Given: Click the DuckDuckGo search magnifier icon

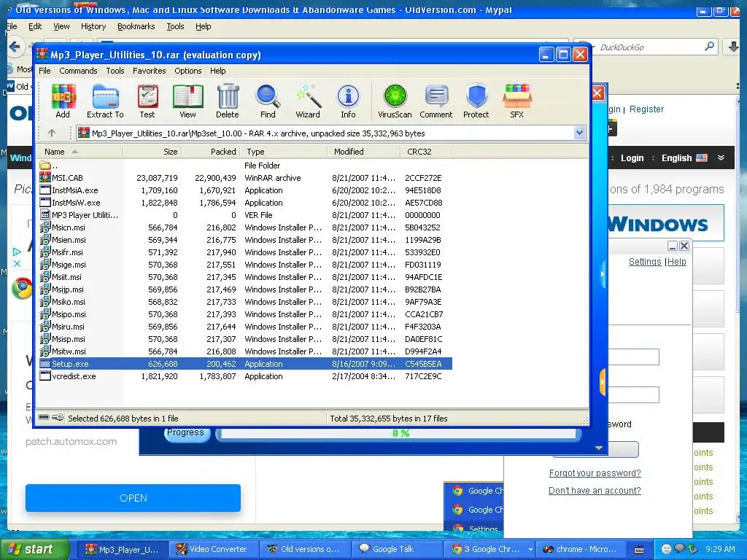Looking at the screenshot, I should (x=709, y=47).
